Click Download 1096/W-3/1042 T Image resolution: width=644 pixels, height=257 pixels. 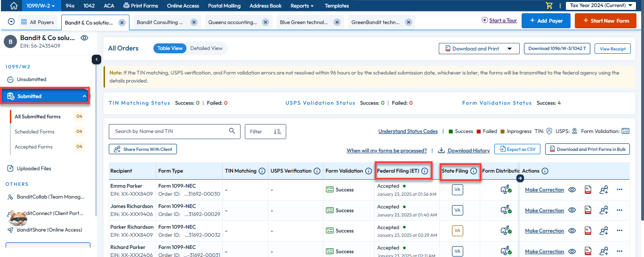tap(557, 49)
